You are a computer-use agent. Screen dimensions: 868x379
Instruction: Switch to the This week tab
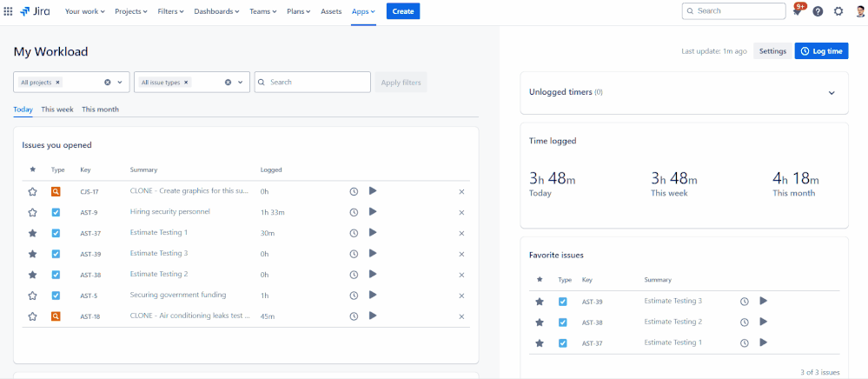tap(57, 110)
